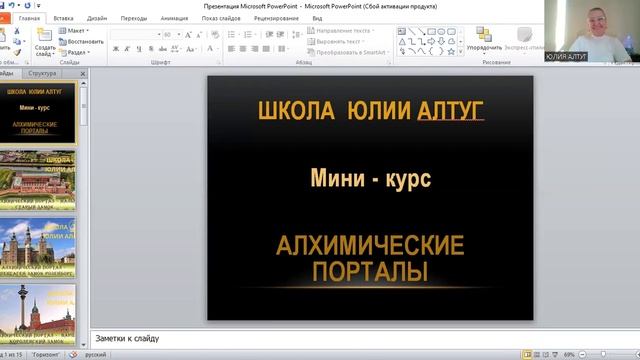640x360 pixels.
Task: Open the font size combo box
Action: 172,35
